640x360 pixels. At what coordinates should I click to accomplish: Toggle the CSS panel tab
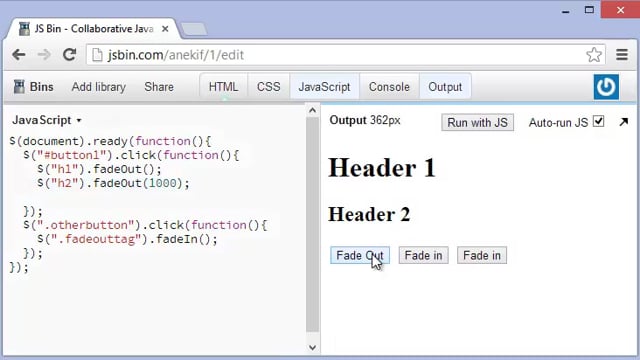(x=269, y=87)
